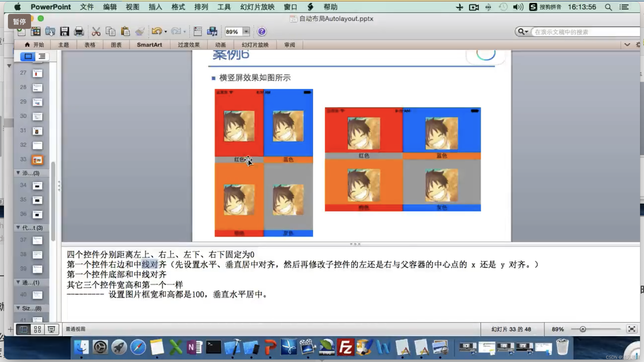
Task: Click the 暂停 pause button
Action: coord(19,22)
